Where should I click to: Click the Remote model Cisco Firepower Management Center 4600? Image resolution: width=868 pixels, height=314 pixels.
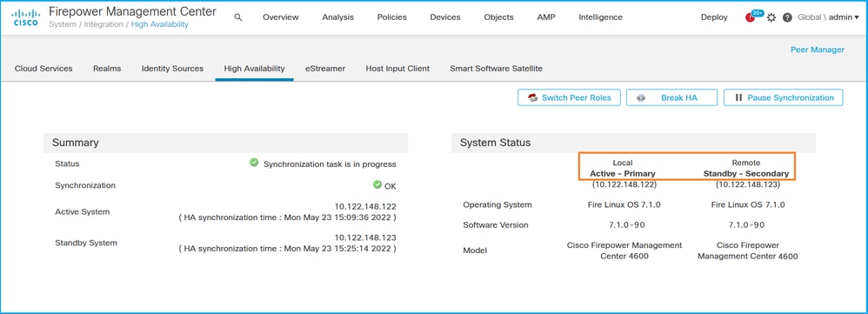748,251
